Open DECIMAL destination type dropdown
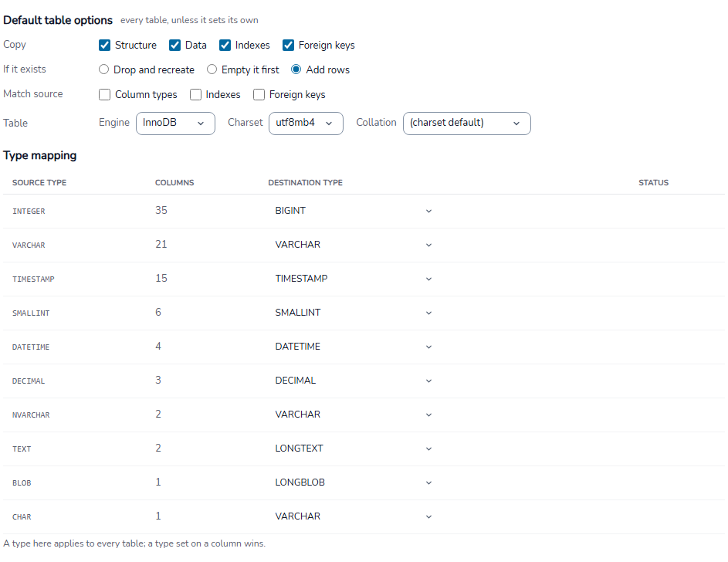The width and height of the screenshot is (728, 562). point(354,381)
